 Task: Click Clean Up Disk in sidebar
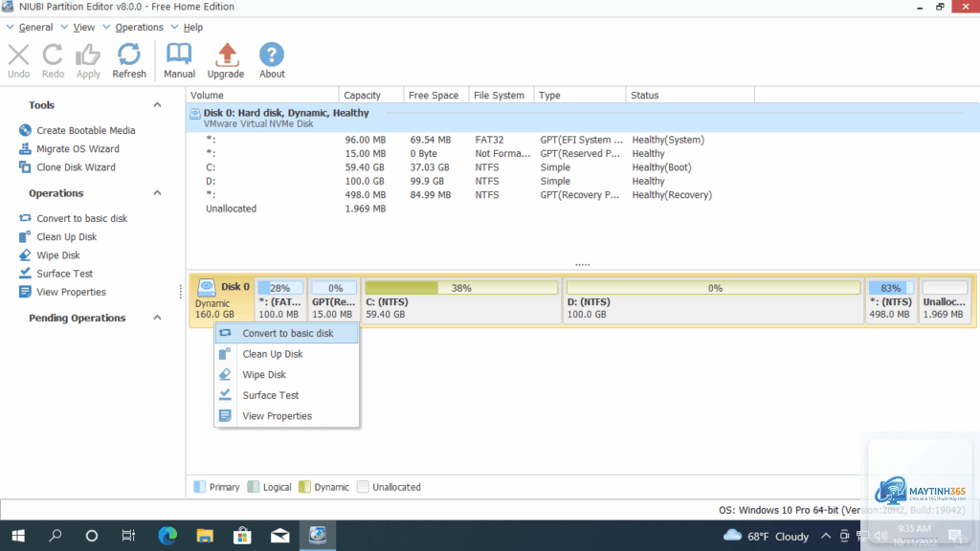tap(66, 237)
